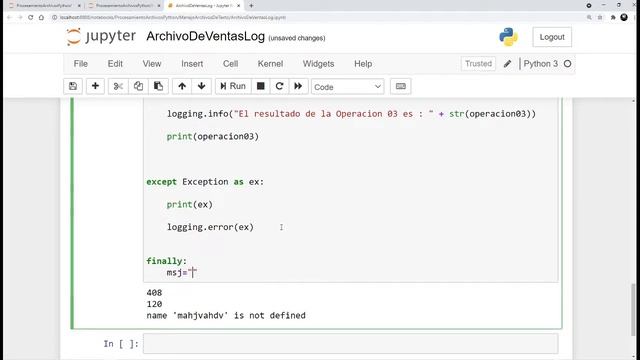Click the name 'mahjvahdv' is not defined output
The height and width of the screenshot is (360, 640).
pos(226,316)
